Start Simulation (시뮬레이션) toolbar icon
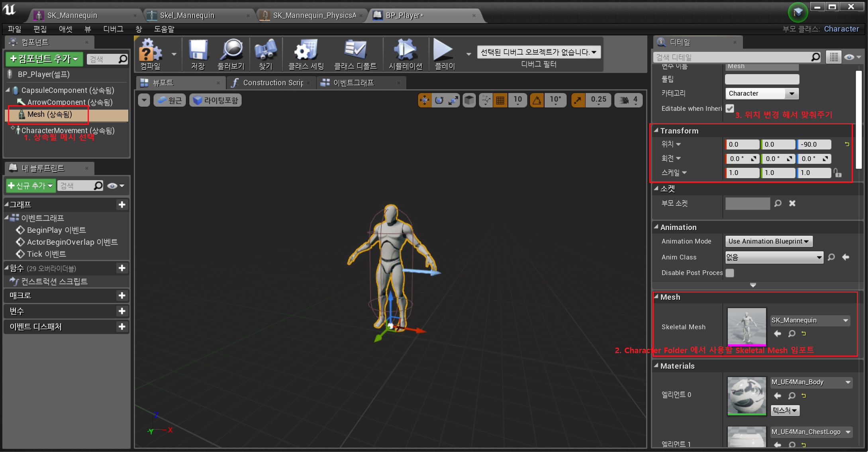868x452 pixels. (405, 50)
